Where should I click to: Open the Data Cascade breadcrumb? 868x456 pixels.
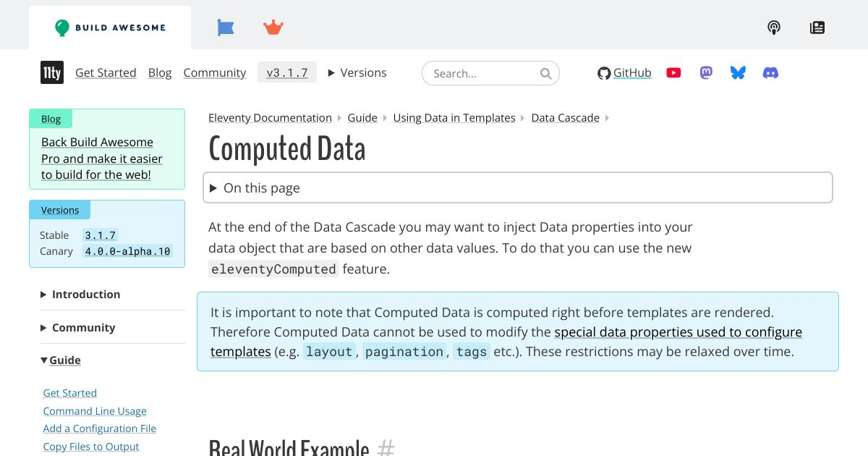566,117
